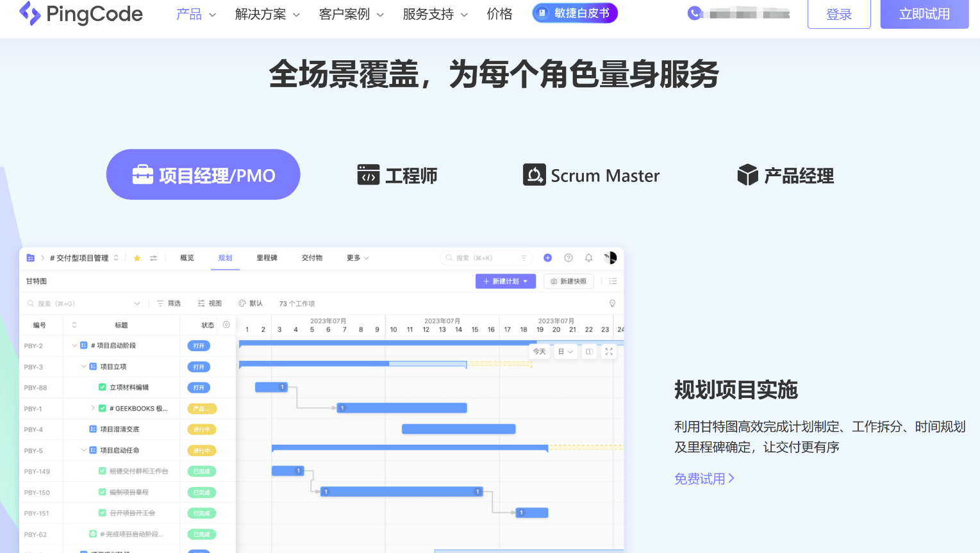Screen dimensions: 980x553
Task: Click the 搜索 (⌘+K) search field
Action: 486,258
